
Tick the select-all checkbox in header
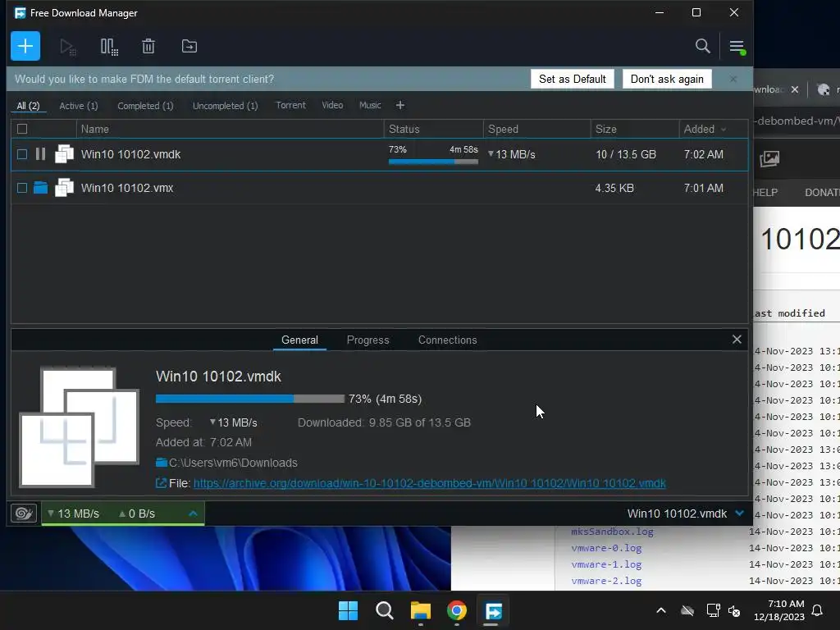tap(22, 129)
